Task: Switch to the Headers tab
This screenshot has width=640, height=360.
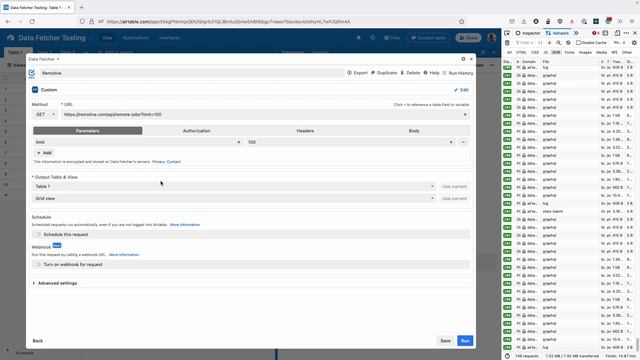Action: (305, 131)
